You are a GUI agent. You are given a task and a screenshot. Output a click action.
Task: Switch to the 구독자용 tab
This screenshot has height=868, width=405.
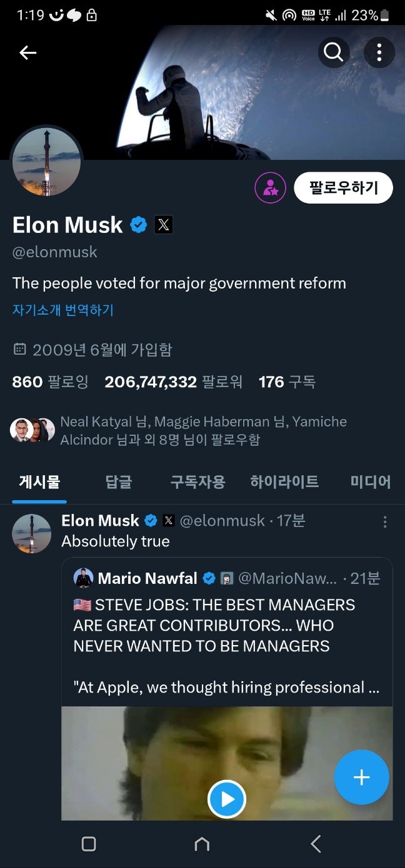pos(197,481)
